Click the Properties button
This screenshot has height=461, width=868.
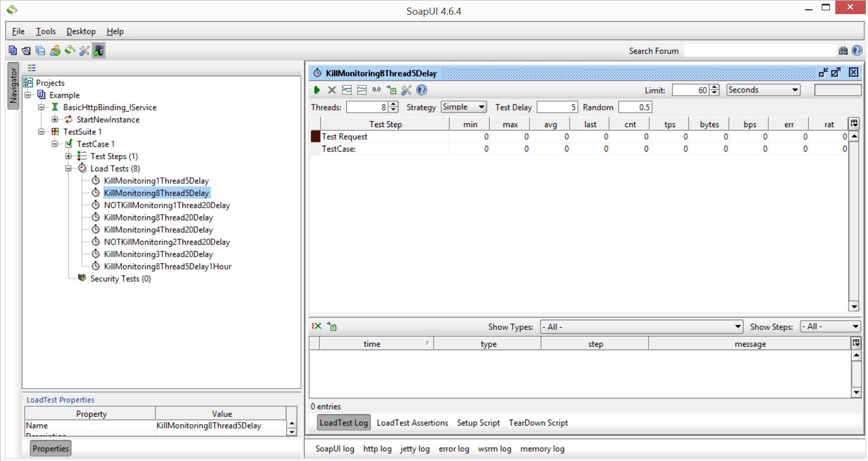[x=51, y=448]
